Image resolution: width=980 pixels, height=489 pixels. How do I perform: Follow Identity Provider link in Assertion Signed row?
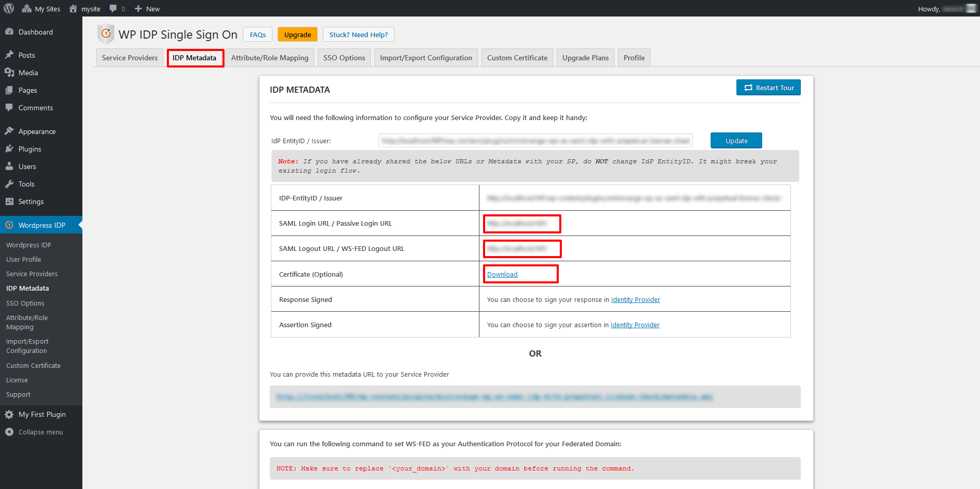click(x=635, y=325)
